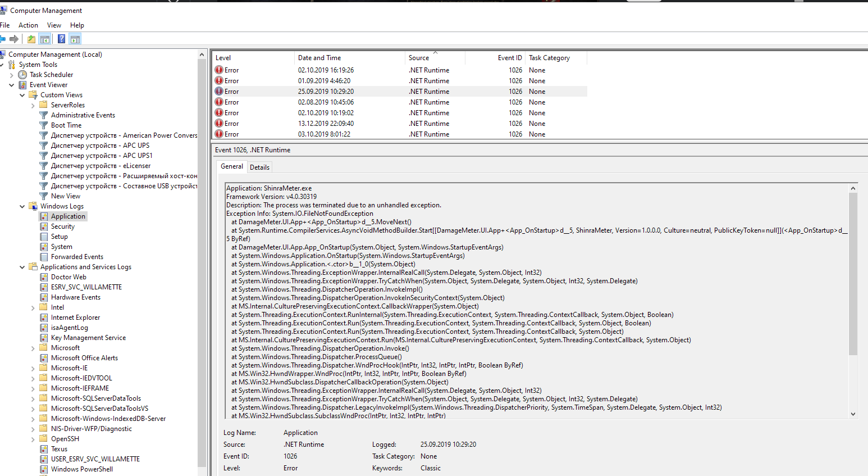868x476 pixels.
Task: Click the Administrative Events filter icon
Action: tap(44, 115)
